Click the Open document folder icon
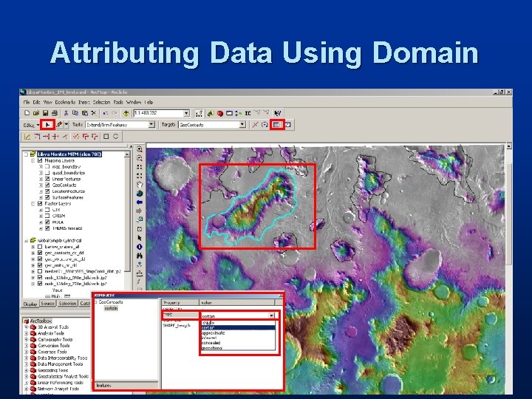The height and width of the screenshot is (399, 532). (36, 113)
